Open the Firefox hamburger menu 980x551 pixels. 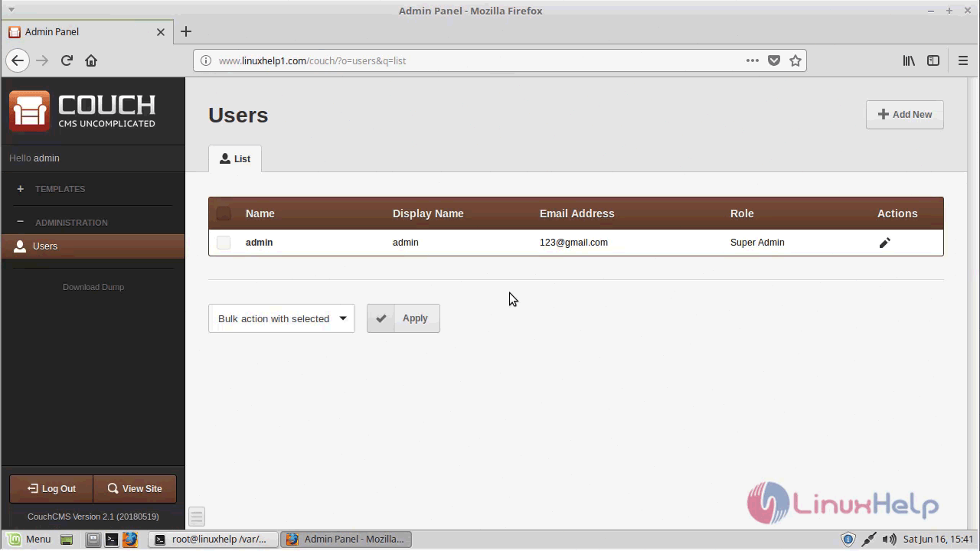tap(963, 60)
